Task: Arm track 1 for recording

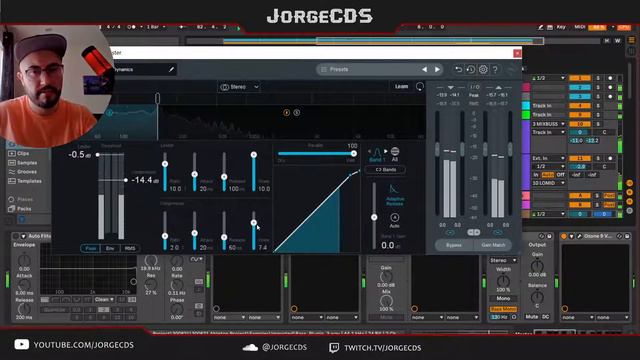Action: (610, 78)
